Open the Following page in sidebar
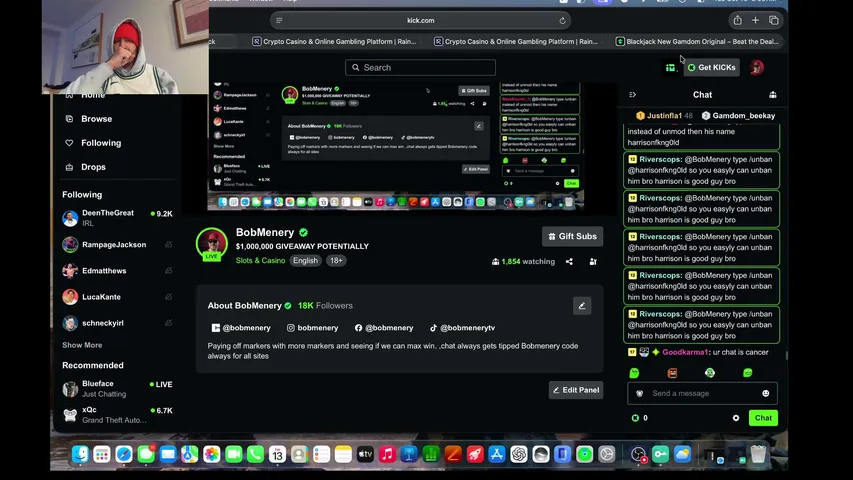 (93, 143)
